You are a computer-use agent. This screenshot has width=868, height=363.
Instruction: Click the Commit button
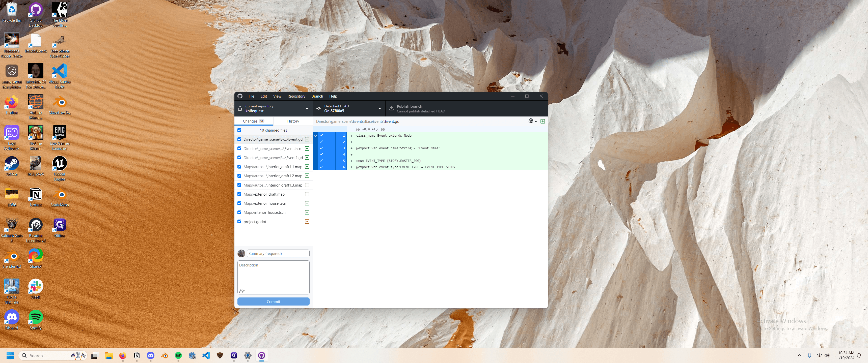tap(273, 302)
